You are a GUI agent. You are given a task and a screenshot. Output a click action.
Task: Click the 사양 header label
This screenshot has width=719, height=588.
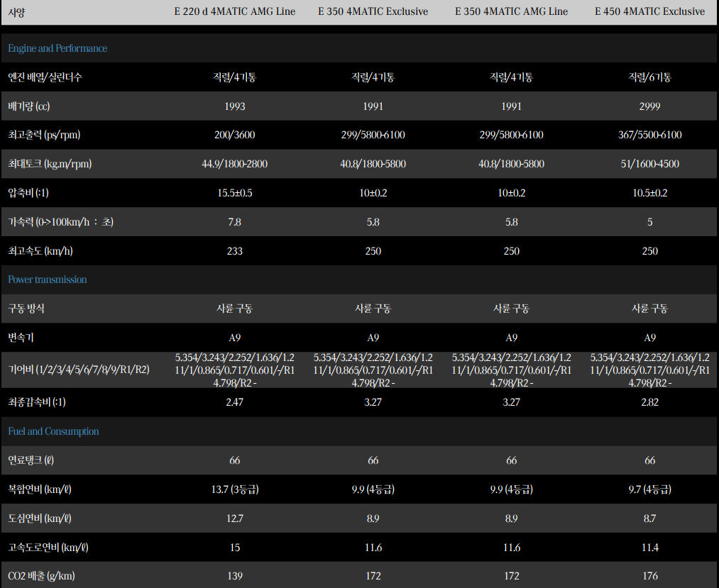tap(16, 12)
